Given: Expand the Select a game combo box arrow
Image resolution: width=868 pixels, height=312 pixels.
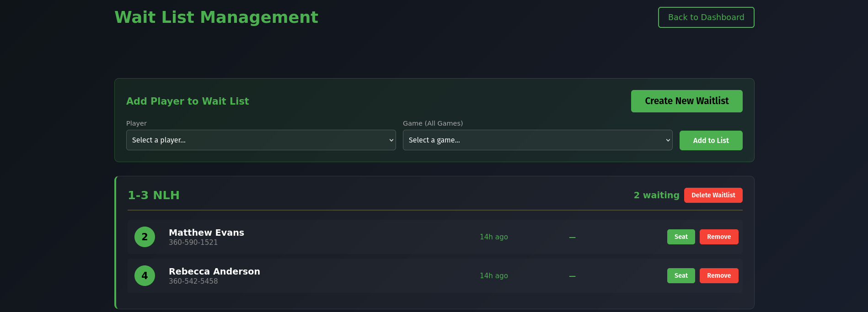Looking at the screenshot, I should pyautogui.click(x=667, y=140).
